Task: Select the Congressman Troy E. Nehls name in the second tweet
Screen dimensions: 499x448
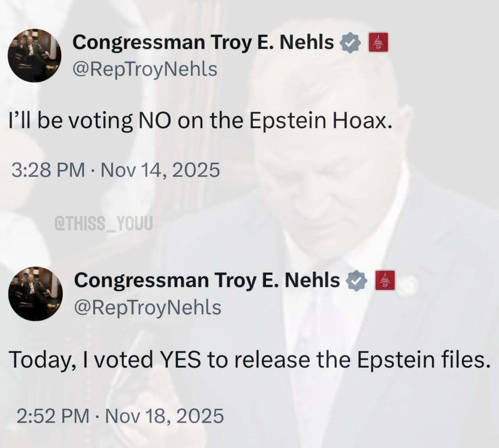Action: [x=207, y=280]
